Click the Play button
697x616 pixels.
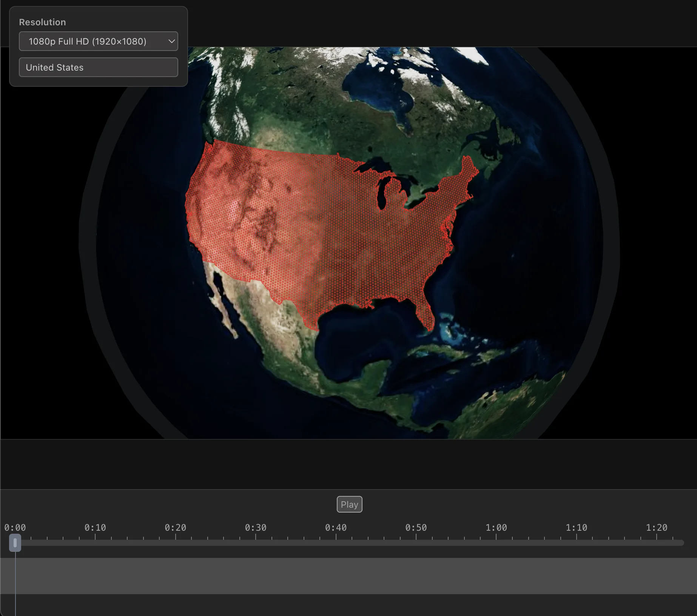(x=349, y=504)
